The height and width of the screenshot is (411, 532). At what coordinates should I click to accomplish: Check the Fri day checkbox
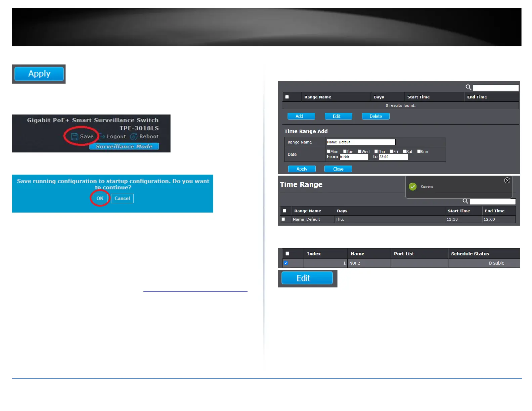pos(391,151)
